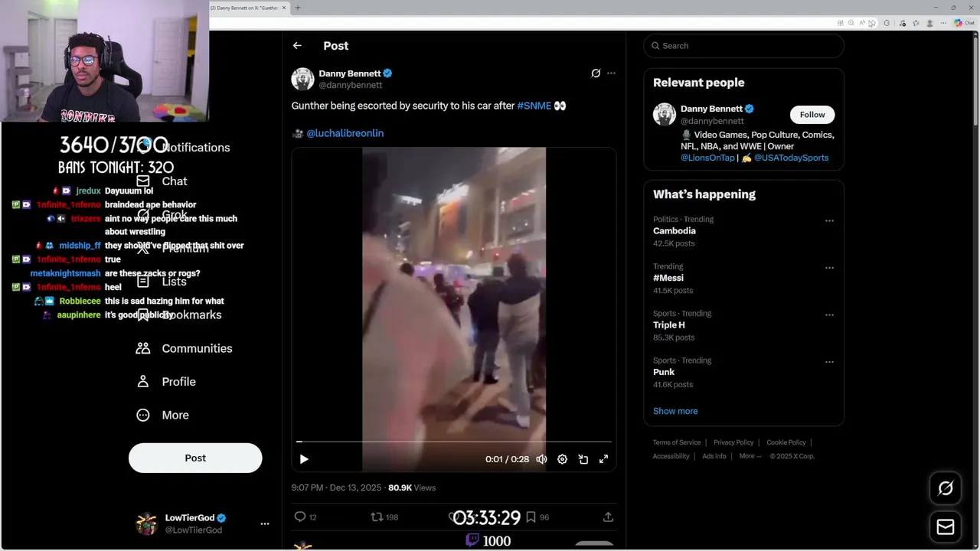Close the Danny Bennett browser tab
This screenshot has width=980, height=551.
pyautogui.click(x=284, y=8)
